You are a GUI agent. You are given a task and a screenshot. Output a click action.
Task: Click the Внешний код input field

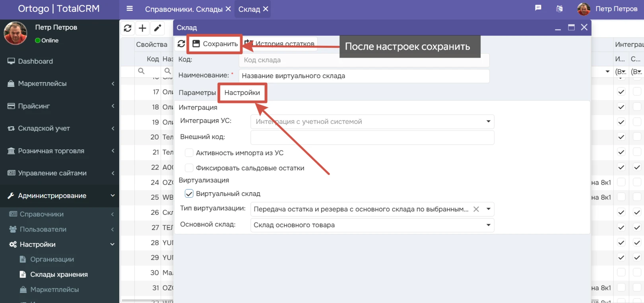(372, 137)
